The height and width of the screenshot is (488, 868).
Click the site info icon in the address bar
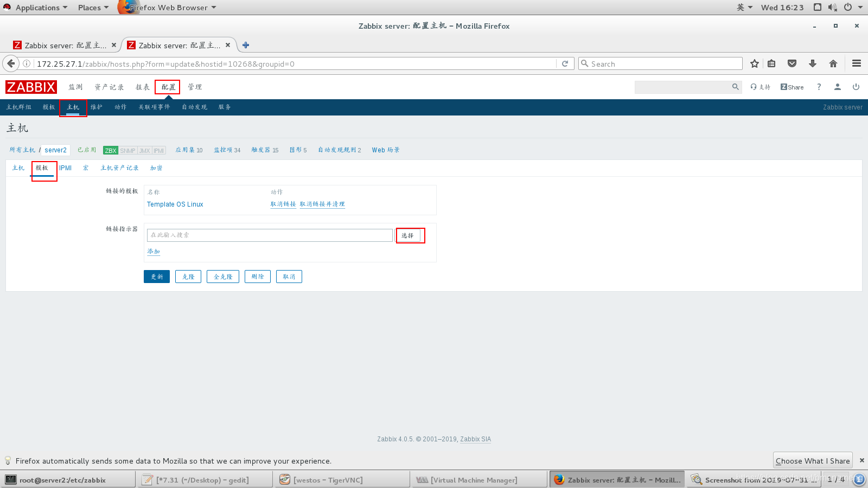click(27, 63)
